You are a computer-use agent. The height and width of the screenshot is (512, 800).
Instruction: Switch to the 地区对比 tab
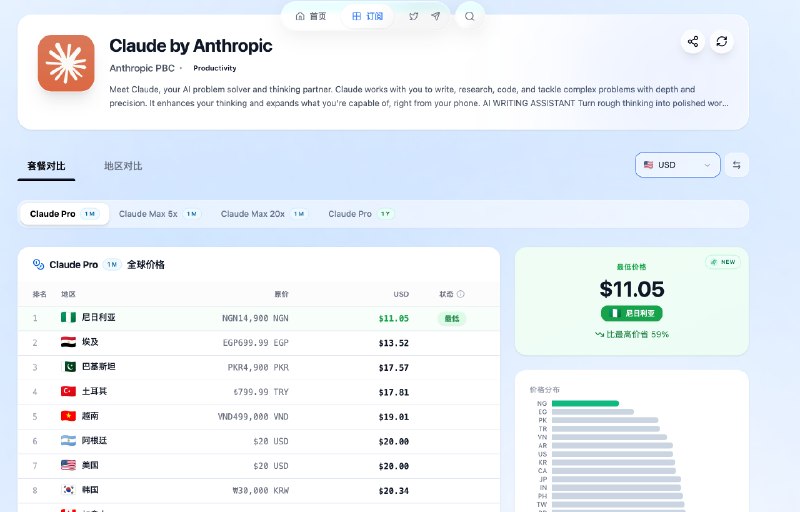[x=123, y=166]
